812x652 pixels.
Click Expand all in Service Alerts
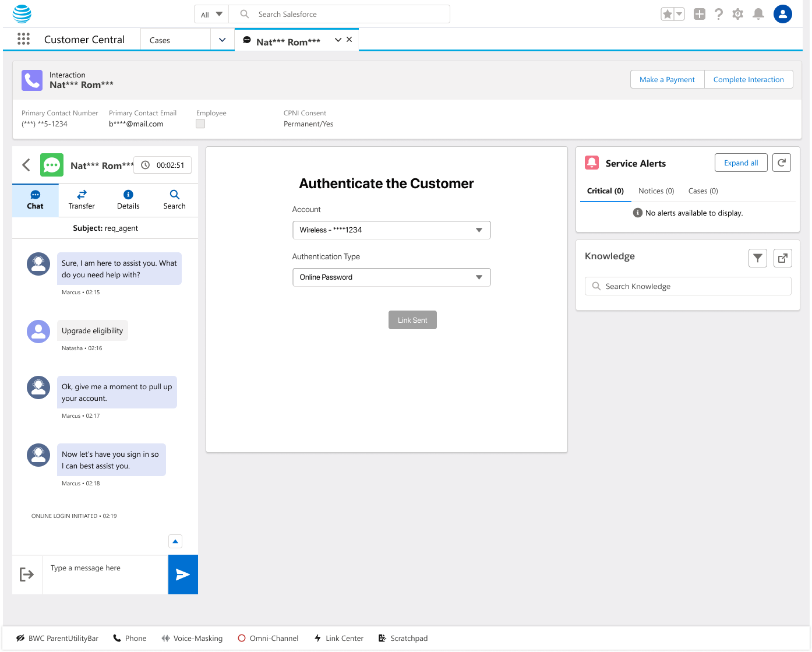click(741, 163)
